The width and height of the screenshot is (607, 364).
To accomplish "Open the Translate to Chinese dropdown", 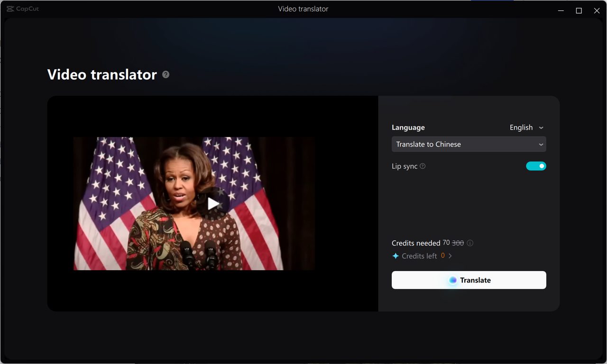I will point(469,144).
